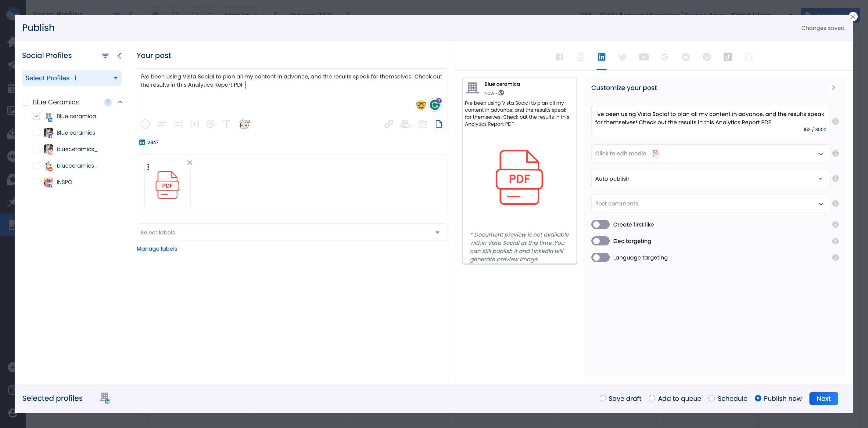Check the blueceramics_ Instagram profile
Image resolution: width=868 pixels, height=428 pixels.
coord(36,149)
